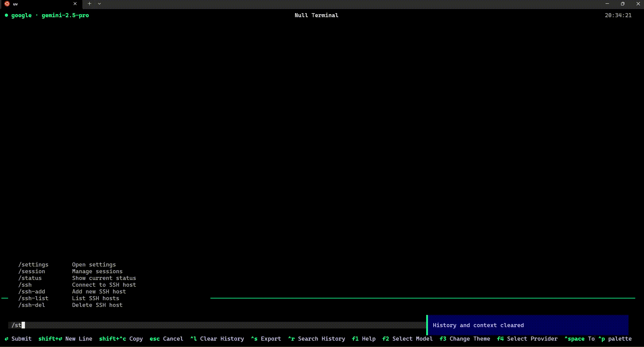Restore down the terminal window
644x347 pixels.
click(x=623, y=4)
